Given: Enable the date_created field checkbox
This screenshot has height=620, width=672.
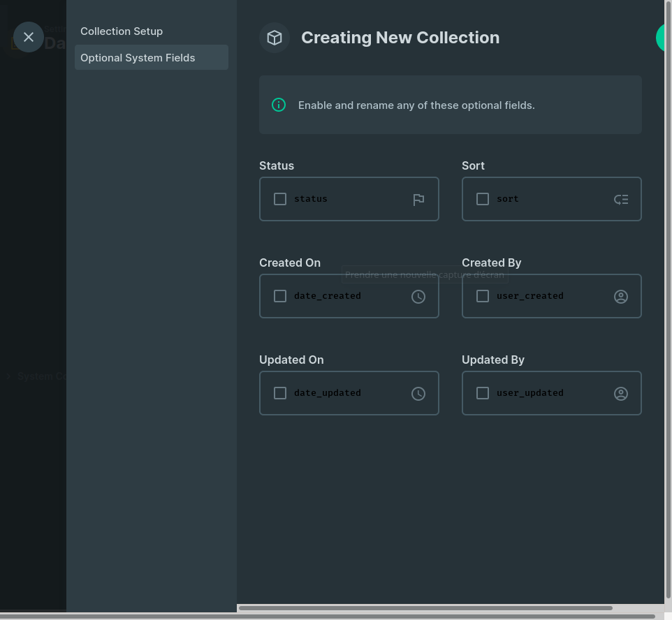Looking at the screenshot, I should coord(280,296).
